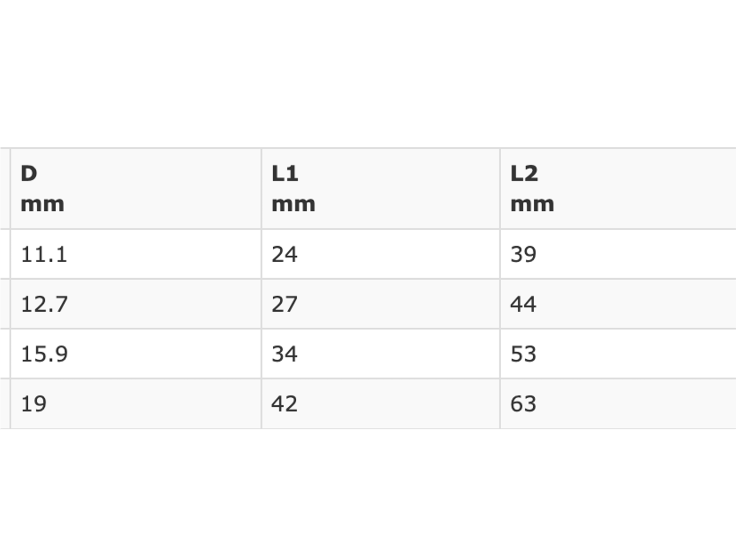
Task: Click the D mm column header
Action: [136, 189]
